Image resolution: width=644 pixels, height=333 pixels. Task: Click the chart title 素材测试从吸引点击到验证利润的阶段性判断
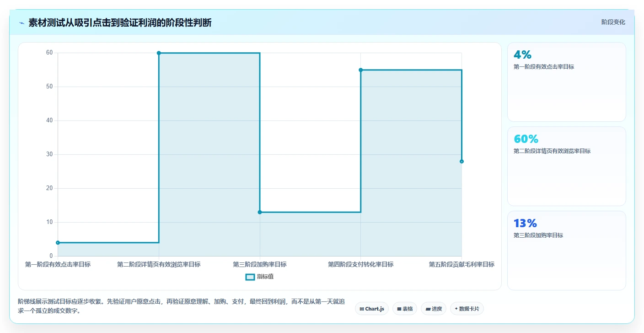(x=120, y=22)
